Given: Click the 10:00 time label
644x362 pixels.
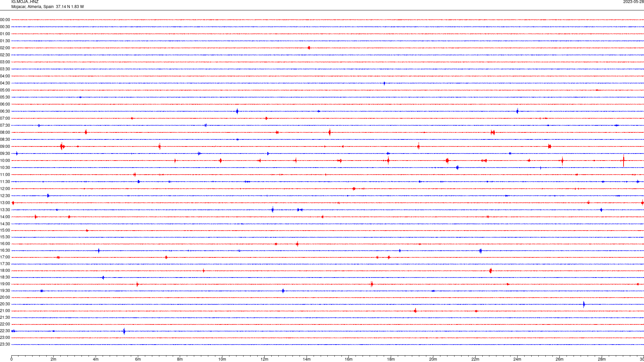Looking at the screenshot, I should click(x=5, y=161).
